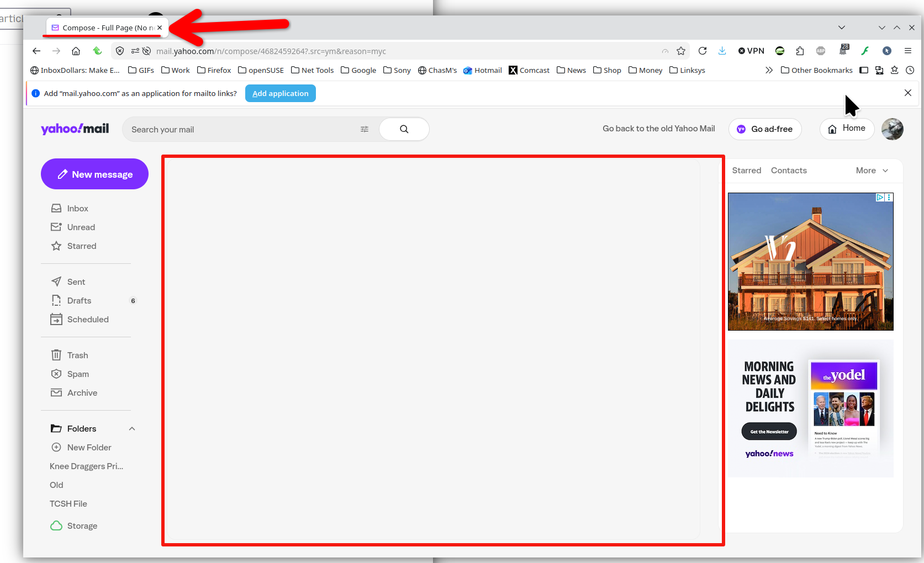Open the Inbox folder
The image size is (924, 563).
tap(70, 209)
